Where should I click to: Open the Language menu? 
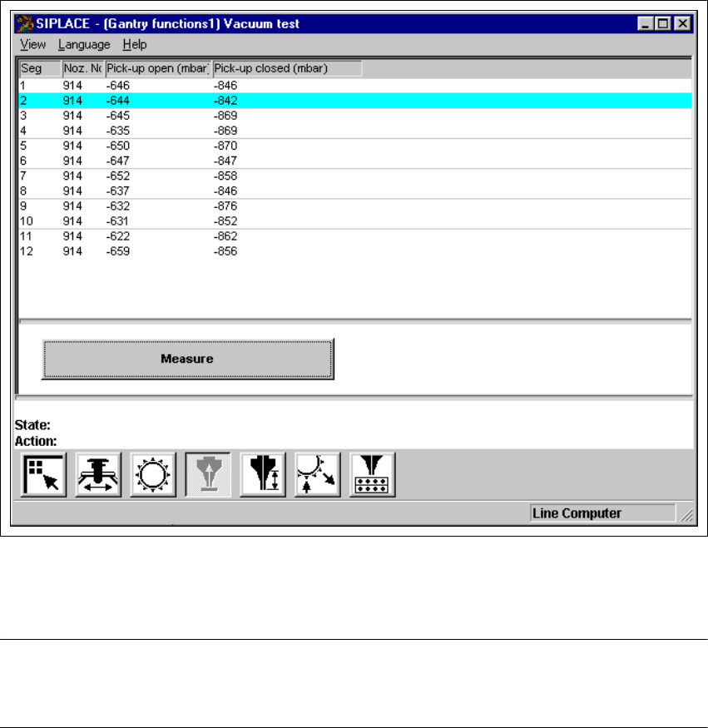[x=84, y=45]
